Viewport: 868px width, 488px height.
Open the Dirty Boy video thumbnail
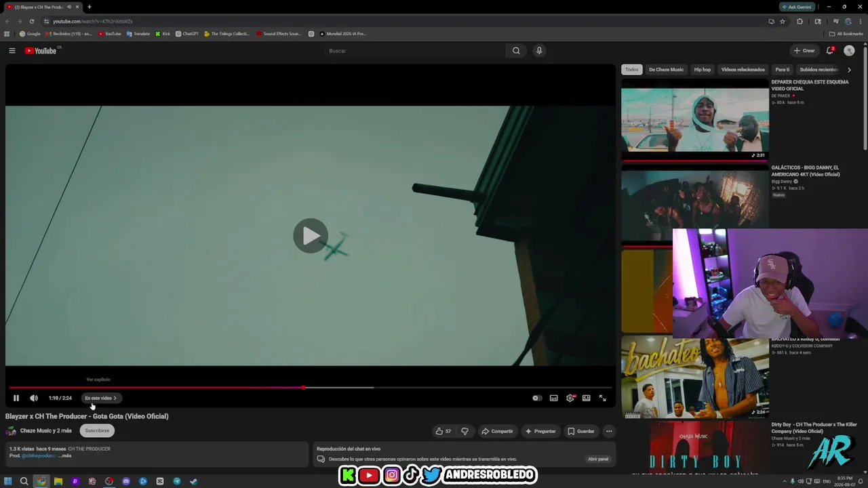pos(695,448)
